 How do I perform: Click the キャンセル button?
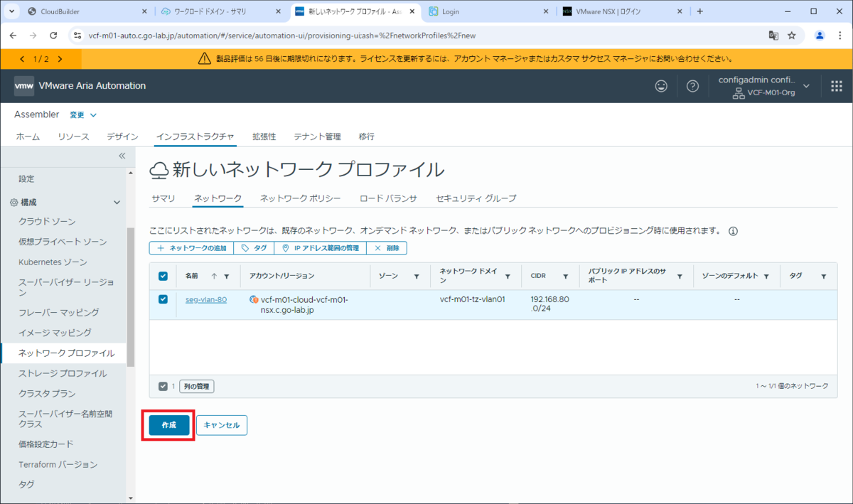222,425
